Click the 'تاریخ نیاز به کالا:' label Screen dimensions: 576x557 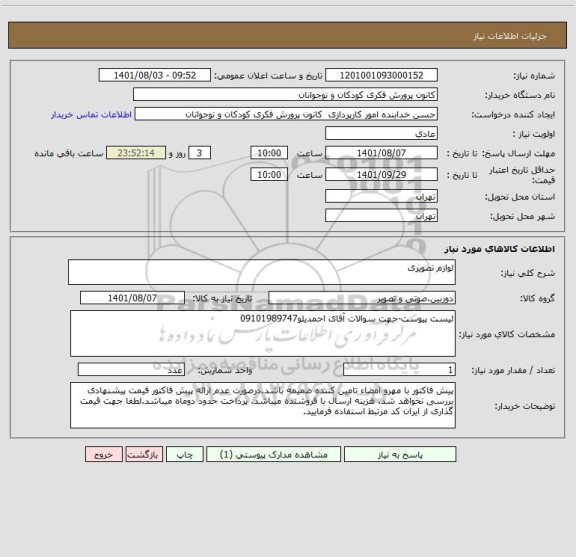(x=222, y=298)
